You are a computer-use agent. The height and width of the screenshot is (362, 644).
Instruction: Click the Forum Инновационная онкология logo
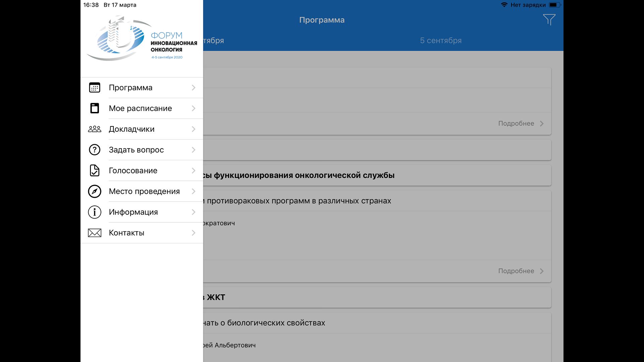coord(142,39)
